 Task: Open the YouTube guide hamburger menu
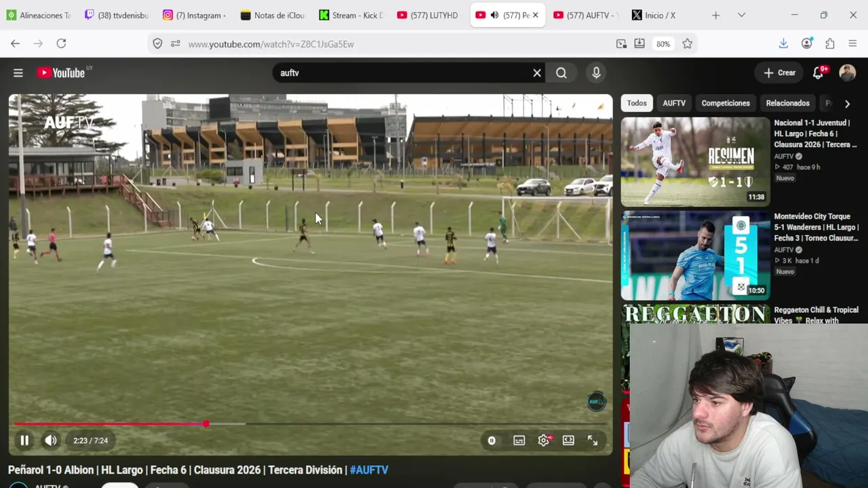pos(18,73)
